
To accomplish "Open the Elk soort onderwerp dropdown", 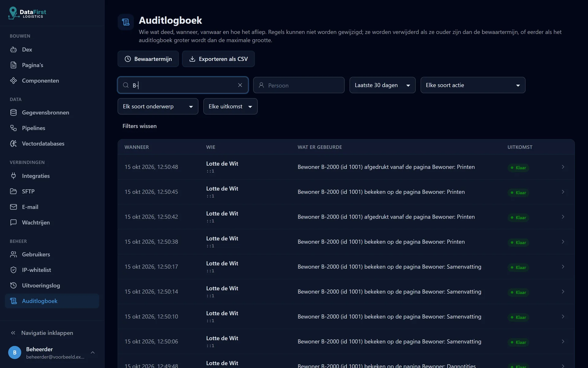I will (158, 106).
